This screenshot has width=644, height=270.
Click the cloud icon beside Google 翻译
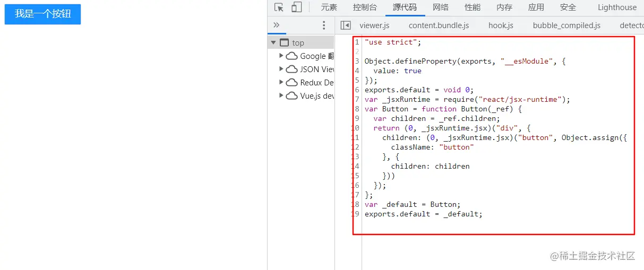(291, 56)
